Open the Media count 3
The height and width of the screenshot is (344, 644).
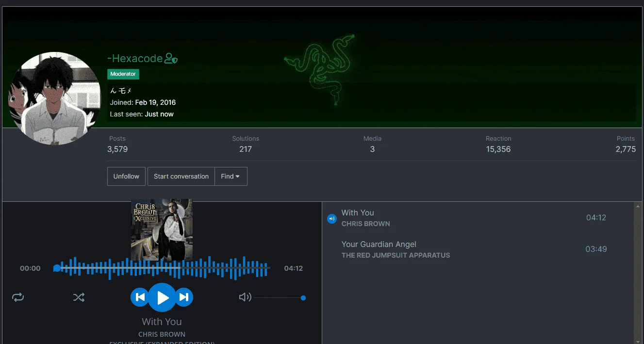click(372, 149)
